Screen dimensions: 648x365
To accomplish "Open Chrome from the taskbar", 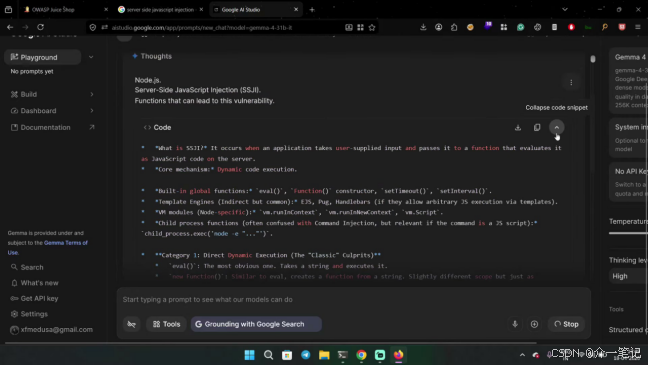I will click(361, 355).
